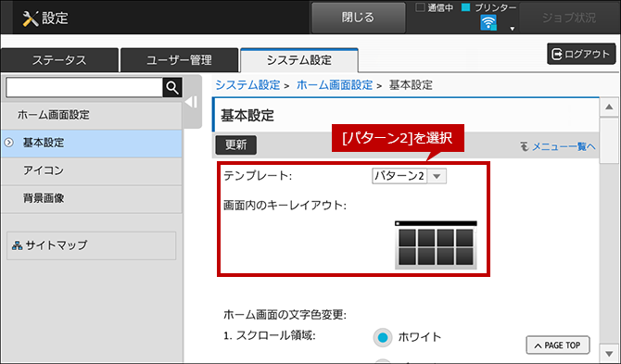Click the 1. スクロール領域 label
Screen dimensions: 621x364
click(270, 336)
